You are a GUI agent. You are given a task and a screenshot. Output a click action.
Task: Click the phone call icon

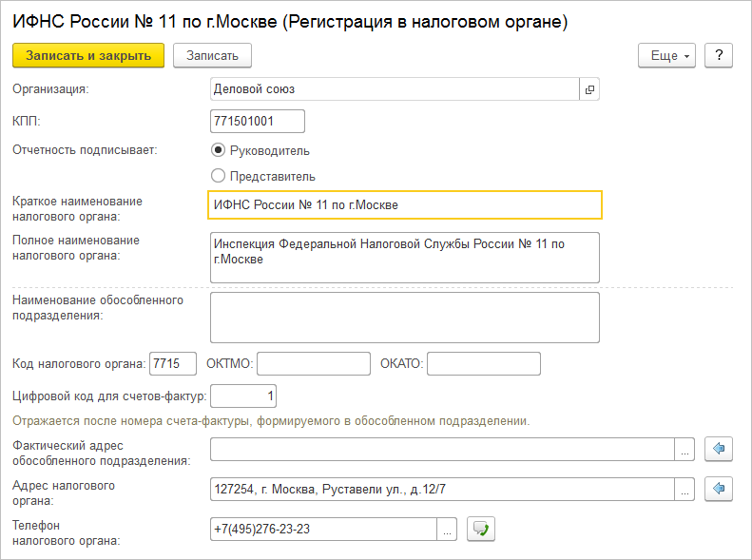[x=480, y=530]
